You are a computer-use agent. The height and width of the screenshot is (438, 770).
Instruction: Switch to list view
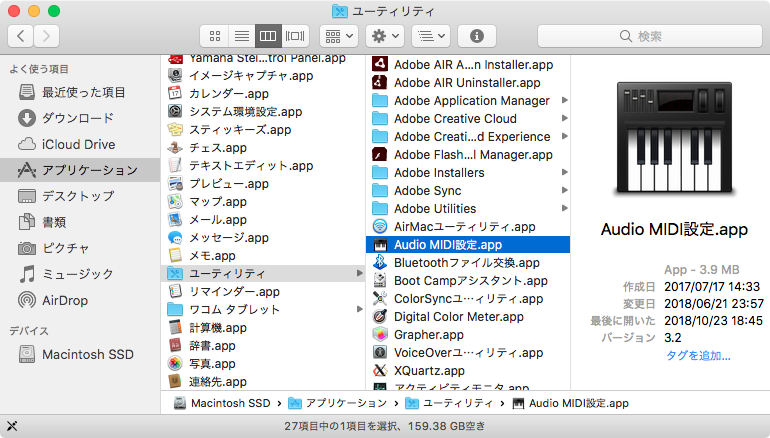click(242, 36)
